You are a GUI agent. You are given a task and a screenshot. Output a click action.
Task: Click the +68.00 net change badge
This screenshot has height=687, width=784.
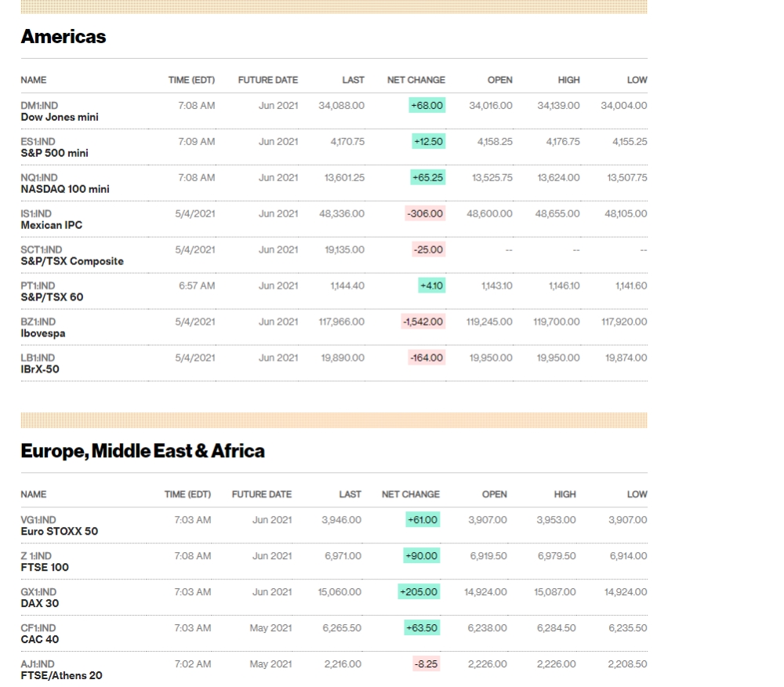tap(427, 106)
